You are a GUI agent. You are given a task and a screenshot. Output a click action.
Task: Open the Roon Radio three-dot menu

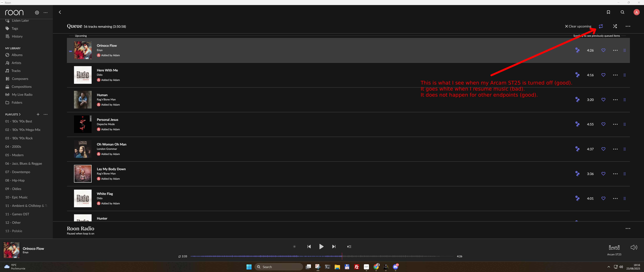(628, 228)
